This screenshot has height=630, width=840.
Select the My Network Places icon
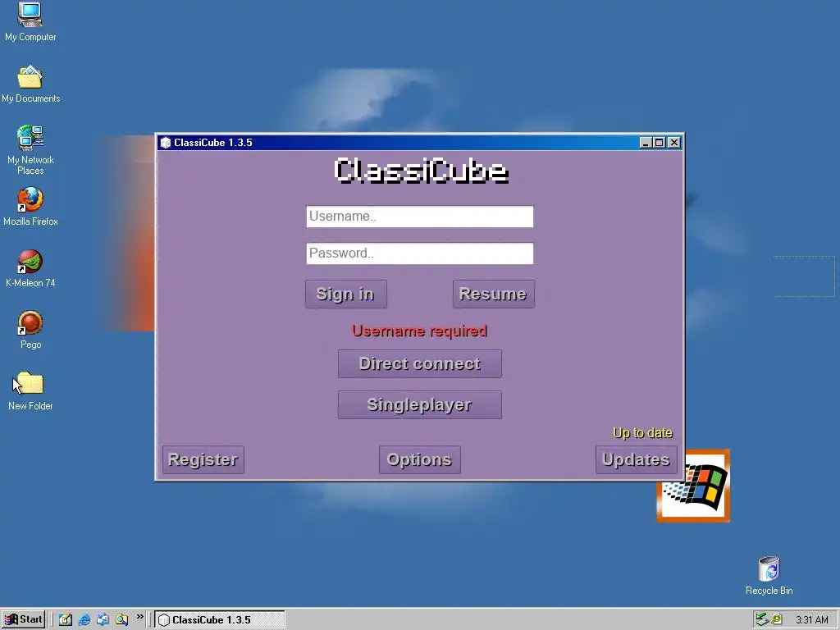(30, 150)
